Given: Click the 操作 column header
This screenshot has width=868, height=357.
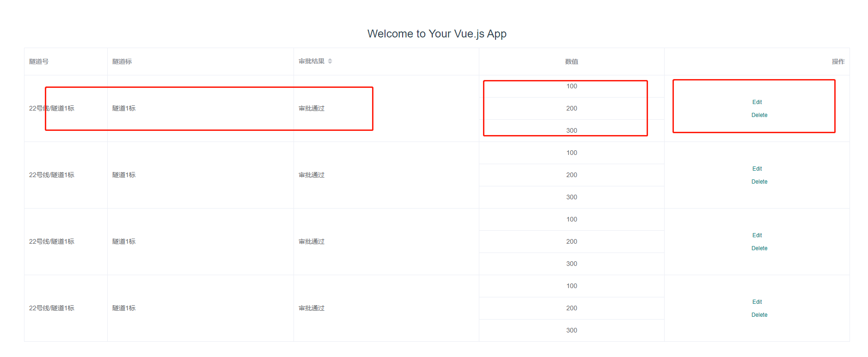Looking at the screenshot, I should 838,61.
